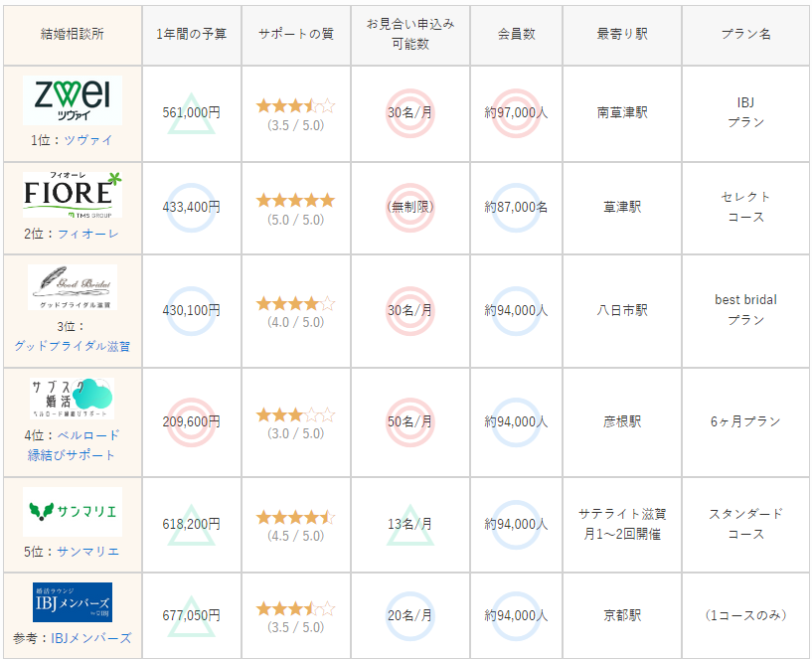Click Fiore's five-star rating

coord(295,200)
